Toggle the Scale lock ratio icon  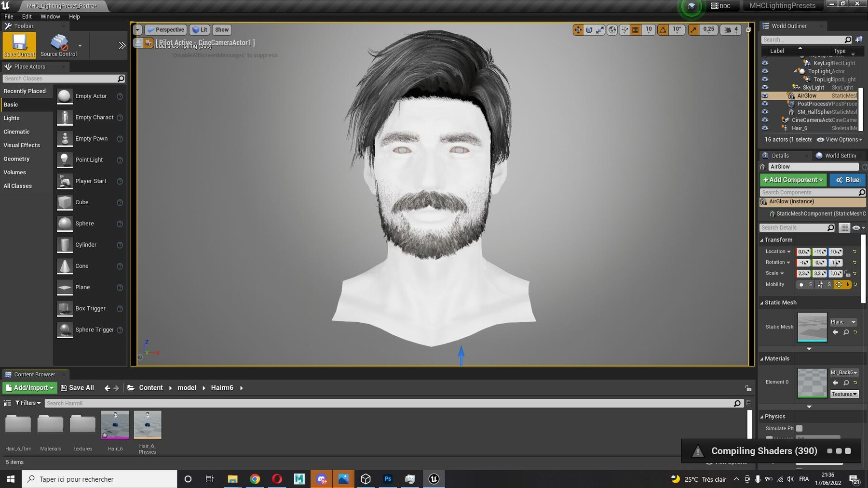tap(847, 273)
